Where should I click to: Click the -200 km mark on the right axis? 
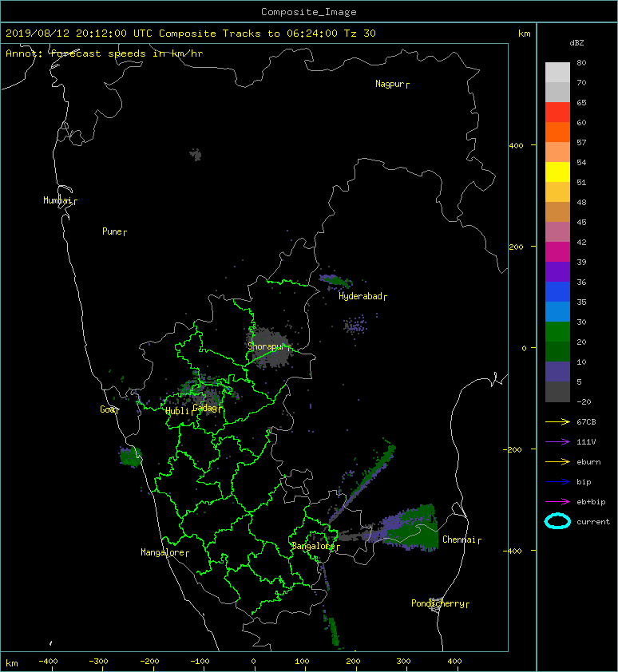pos(513,449)
